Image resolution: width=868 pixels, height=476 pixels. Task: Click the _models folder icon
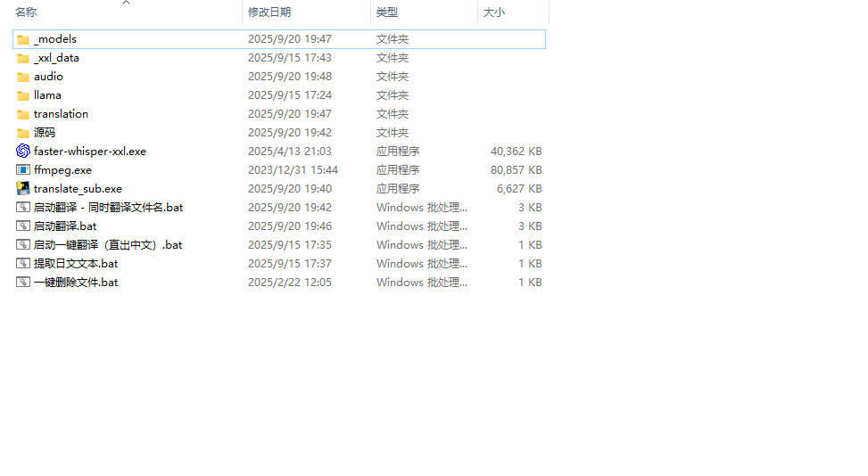[22, 39]
